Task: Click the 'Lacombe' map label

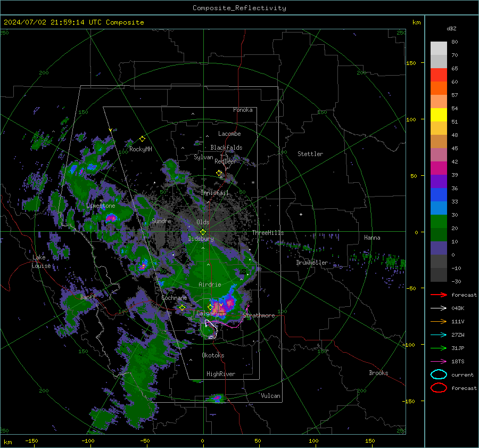Action: [229, 134]
